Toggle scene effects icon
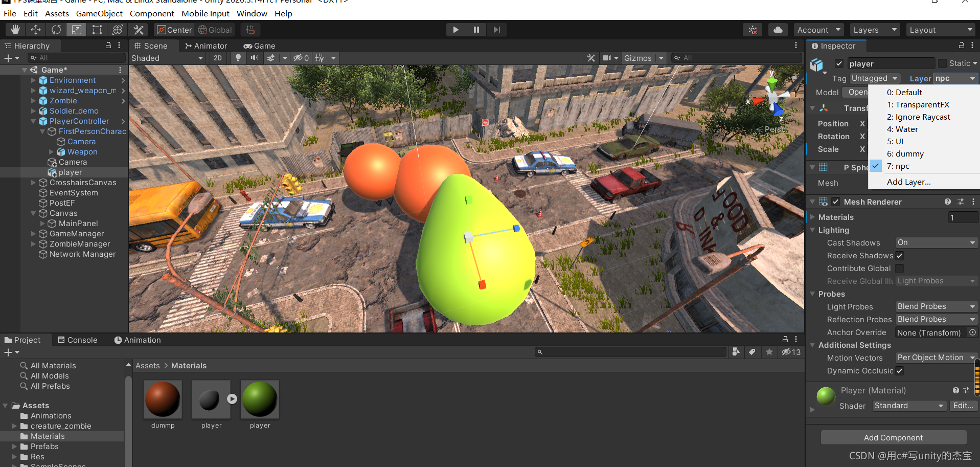 pyautogui.click(x=271, y=58)
